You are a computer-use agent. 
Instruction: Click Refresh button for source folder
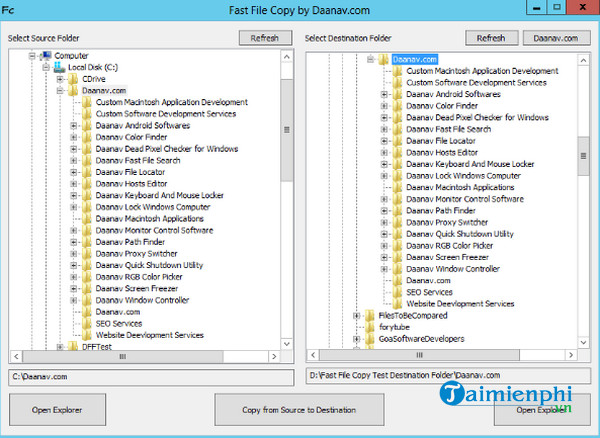coord(265,38)
